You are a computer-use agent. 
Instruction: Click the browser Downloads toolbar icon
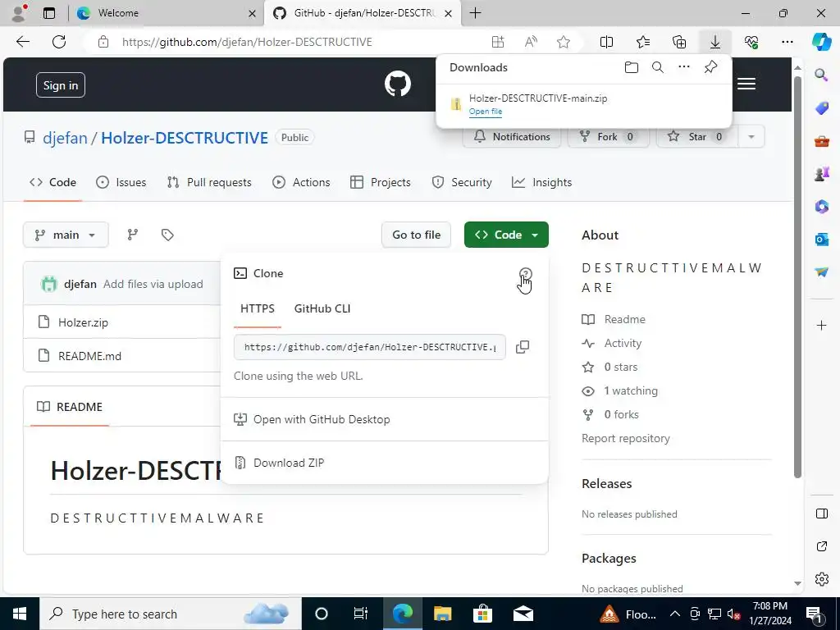point(715,42)
